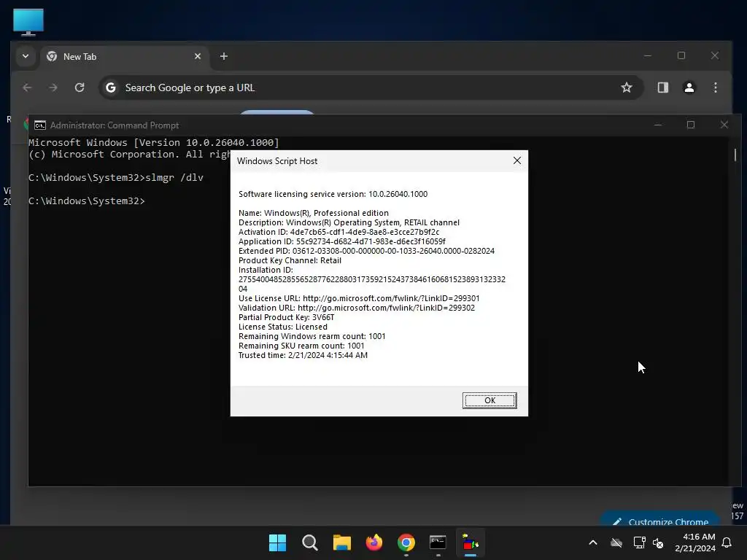Open File Explorer from the taskbar
Image resolution: width=747 pixels, height=560 pixels.
pos(341,542)
